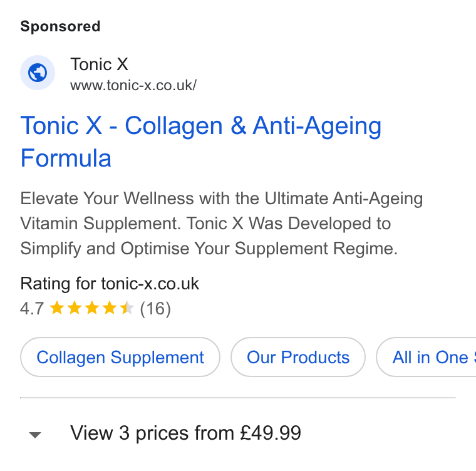Viewport: 476px width, 471px height.
Task: Click Rating for tonic-x.co.uk text
Action: [x=110, y=284]
